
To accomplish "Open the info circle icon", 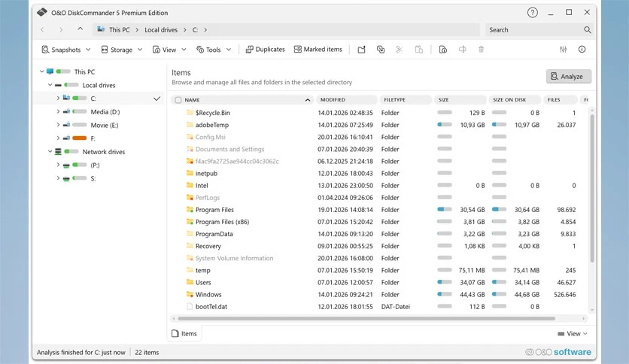I will pos(582,50).
